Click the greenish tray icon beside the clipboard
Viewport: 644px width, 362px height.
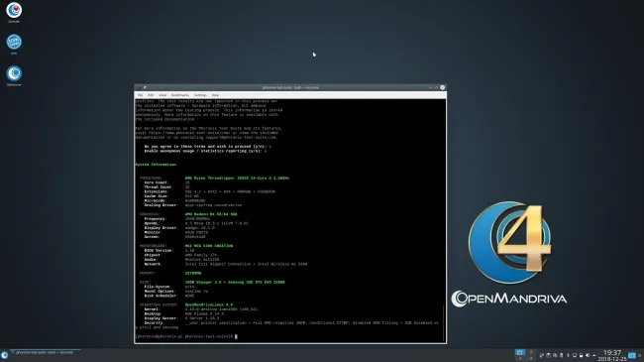tap(555, 355)
